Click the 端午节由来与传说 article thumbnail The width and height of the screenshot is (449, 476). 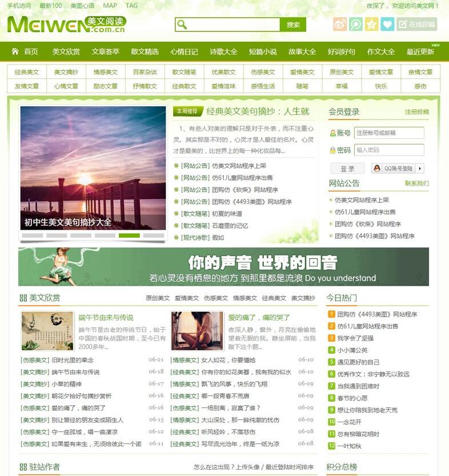[47, 331]
